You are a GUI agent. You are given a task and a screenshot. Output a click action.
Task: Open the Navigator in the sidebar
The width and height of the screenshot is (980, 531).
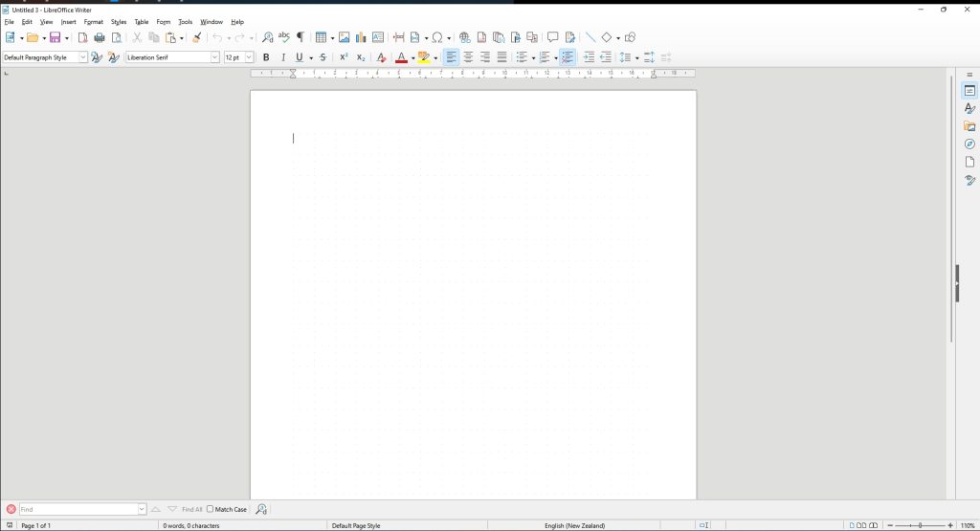pos(969,144)
